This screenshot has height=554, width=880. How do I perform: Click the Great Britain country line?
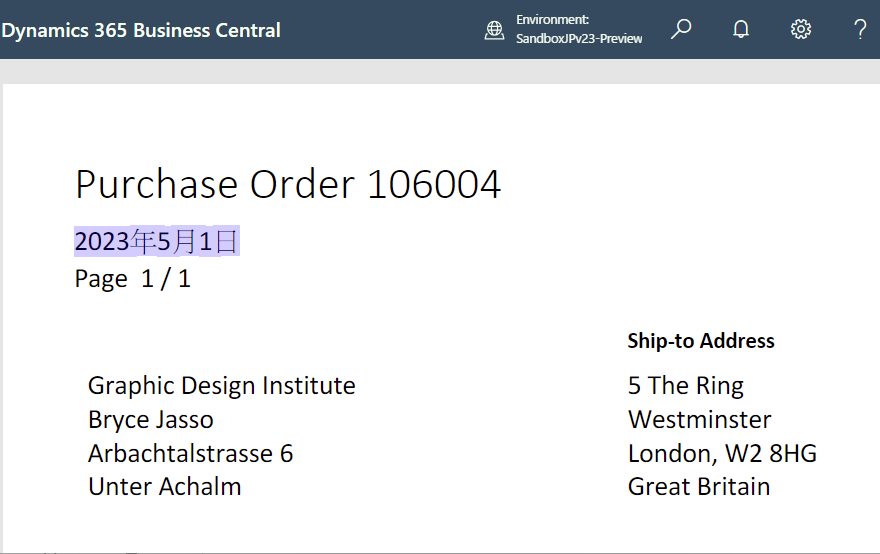[x=699, y=487]
